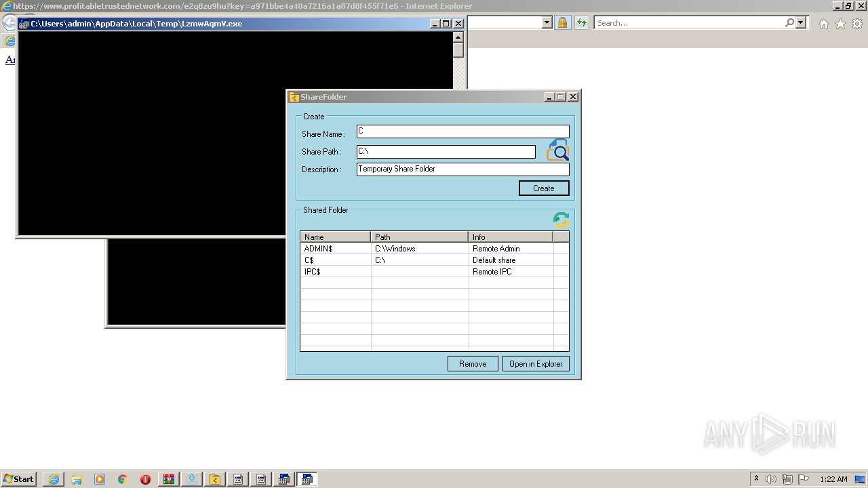The width and height of the screenshot is (868, 488).
Task: Click the console window scrollbar thumb
Action: (458, 50)
